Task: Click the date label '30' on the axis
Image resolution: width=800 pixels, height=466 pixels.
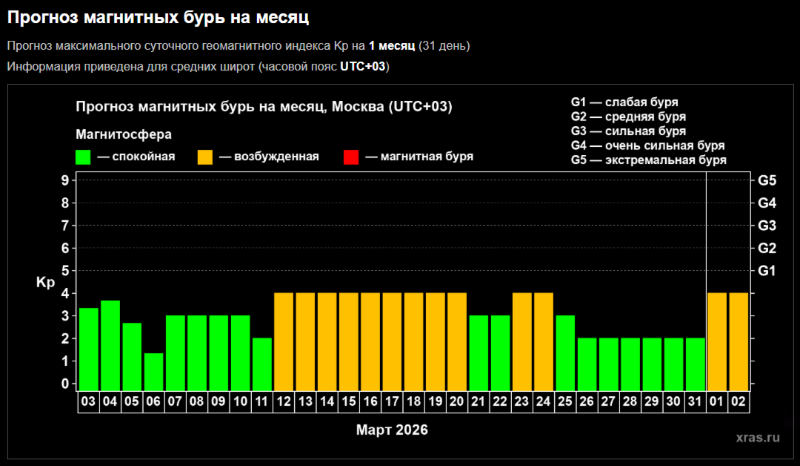Action: [673, 402]
